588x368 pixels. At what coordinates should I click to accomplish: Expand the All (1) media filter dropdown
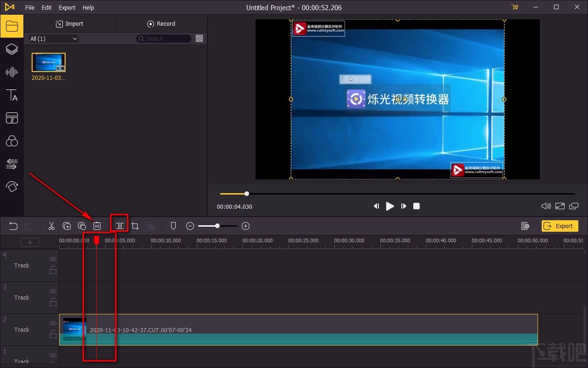point(54,39)
